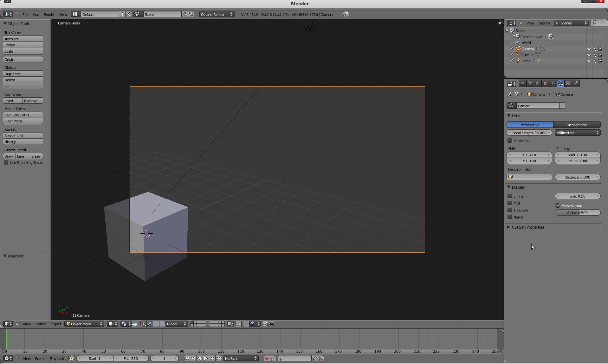This screenshot has width=608, height=364.
Task: Click the Insert keyframe button
Action: coord(13,101)
